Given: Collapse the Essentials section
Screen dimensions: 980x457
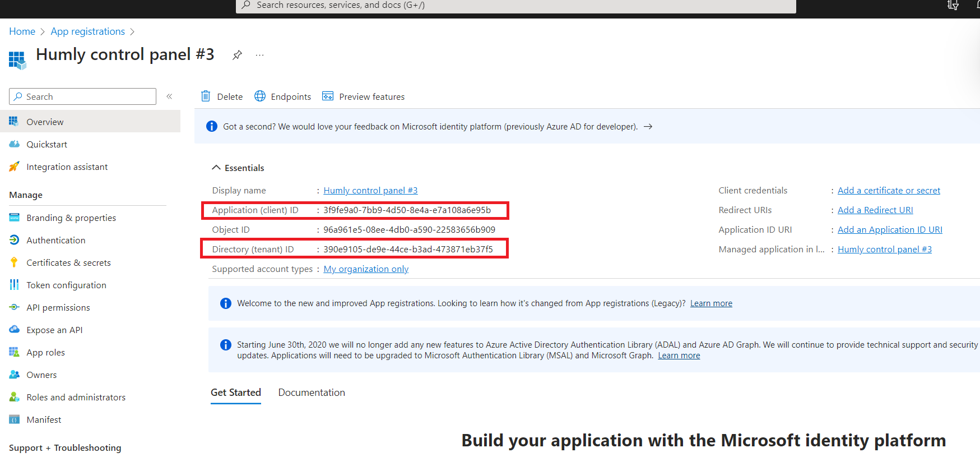Looking at the screenshot, I should tap(216, 168).
